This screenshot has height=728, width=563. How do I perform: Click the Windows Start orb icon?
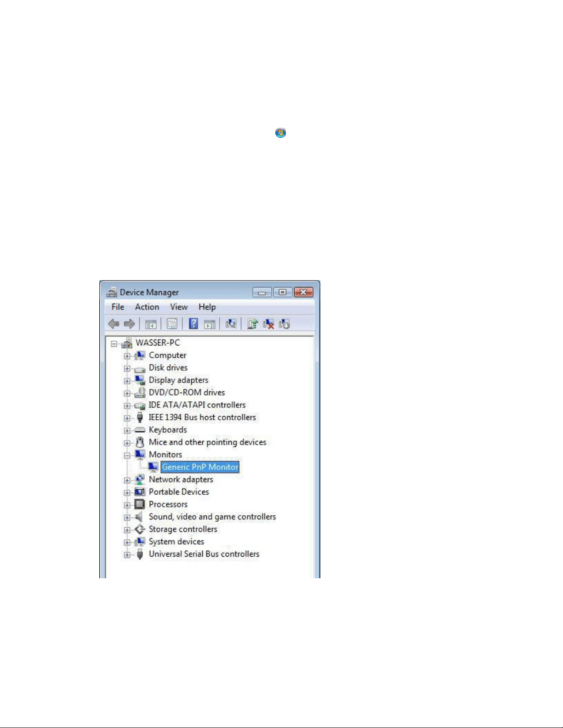[281, 133]
